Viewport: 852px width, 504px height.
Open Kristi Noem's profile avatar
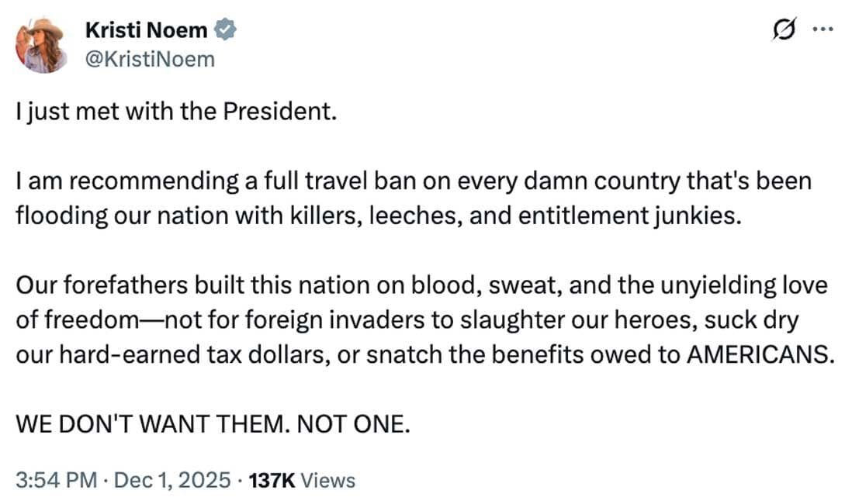pos(41,44)
